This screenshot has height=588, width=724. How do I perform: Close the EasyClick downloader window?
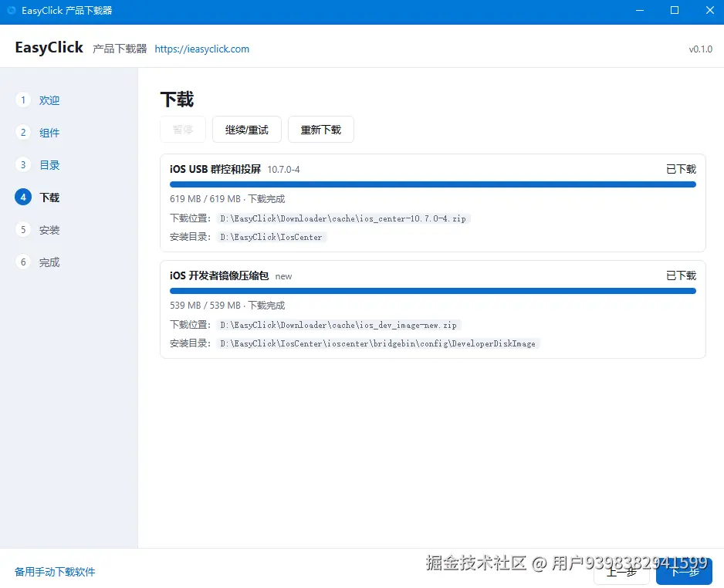(x=710, y=10)
